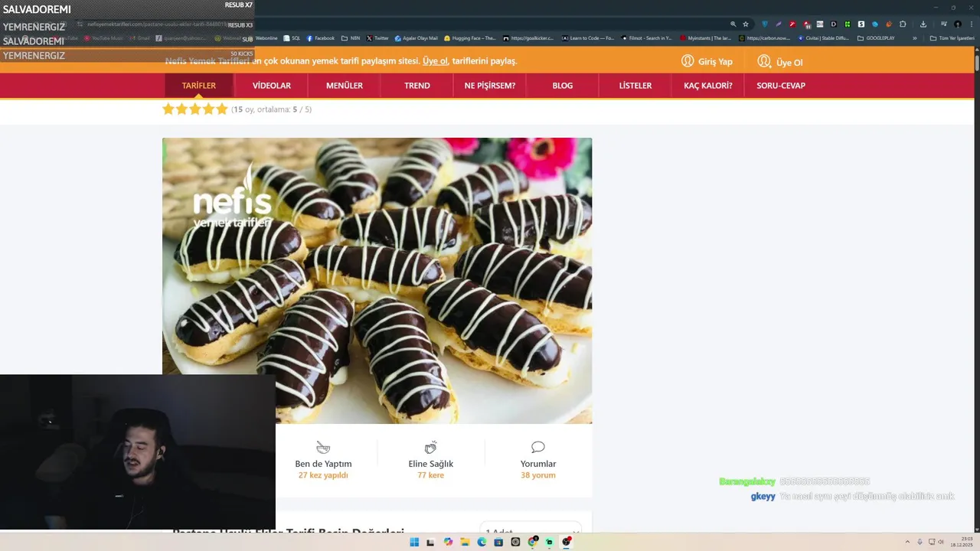Screen dimensions: 980x551
Task: Open File Explorer from taskbar
Action: pos(465,542)
